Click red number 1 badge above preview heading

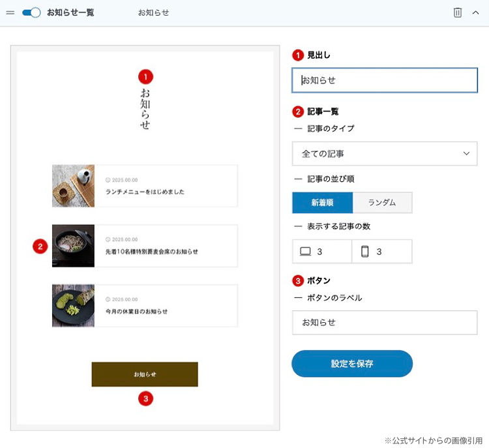[x=145, y=76]
